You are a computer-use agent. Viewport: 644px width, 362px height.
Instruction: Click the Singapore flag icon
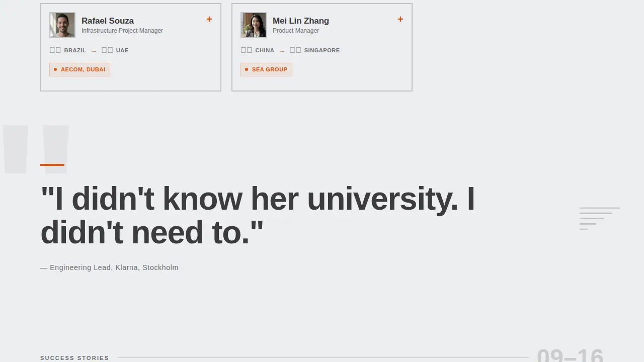tap(295, 50)
